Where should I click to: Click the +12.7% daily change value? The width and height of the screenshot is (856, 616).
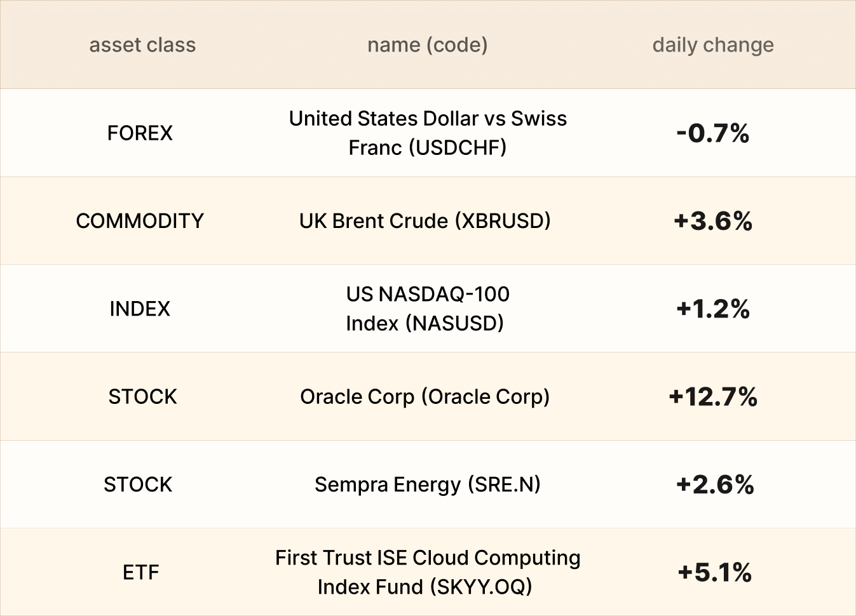(x=713, y=396)
